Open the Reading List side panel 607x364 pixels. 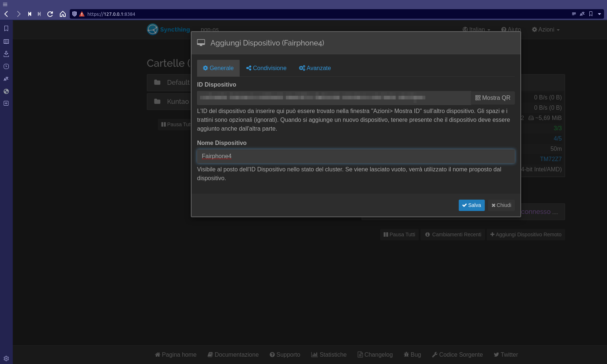point(6,41)
